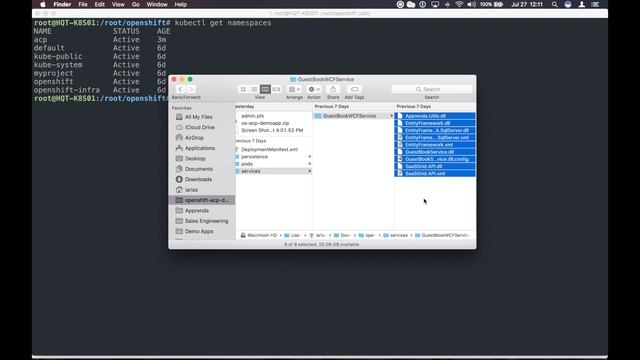Switch to icon view in Finder toolbar
The image size is (640, 360).
tap(243, 89)
